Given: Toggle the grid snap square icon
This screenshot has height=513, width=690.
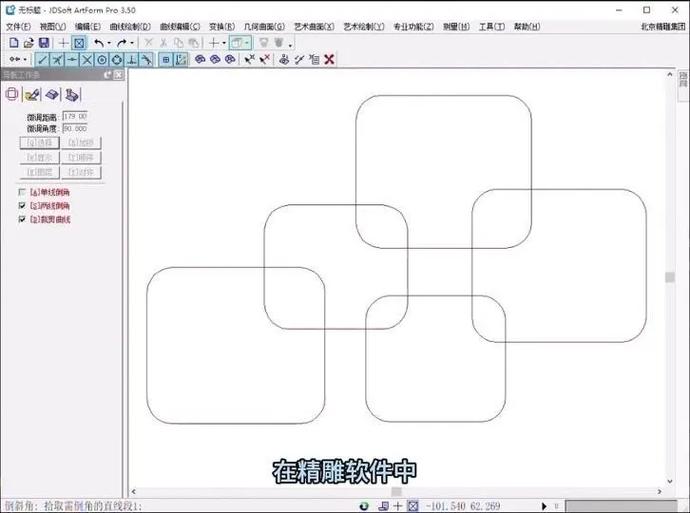Looking at the screenshot, I should click(166, 59).
